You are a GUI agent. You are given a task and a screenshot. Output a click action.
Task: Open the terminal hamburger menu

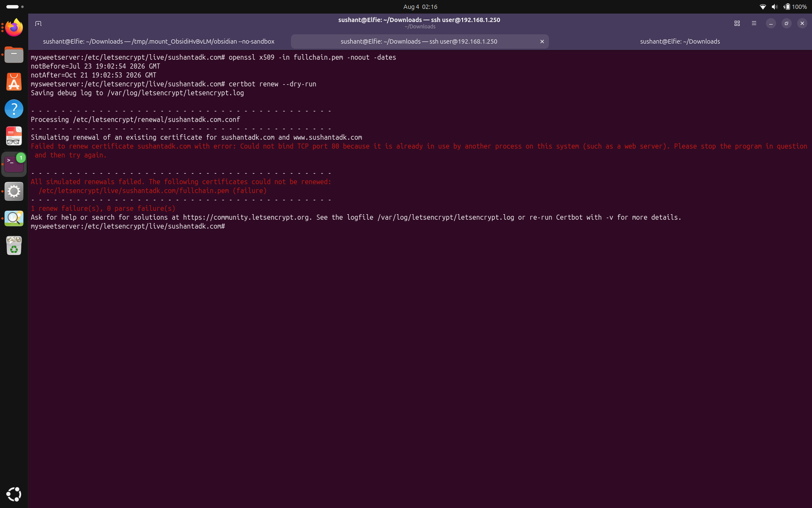754,23
